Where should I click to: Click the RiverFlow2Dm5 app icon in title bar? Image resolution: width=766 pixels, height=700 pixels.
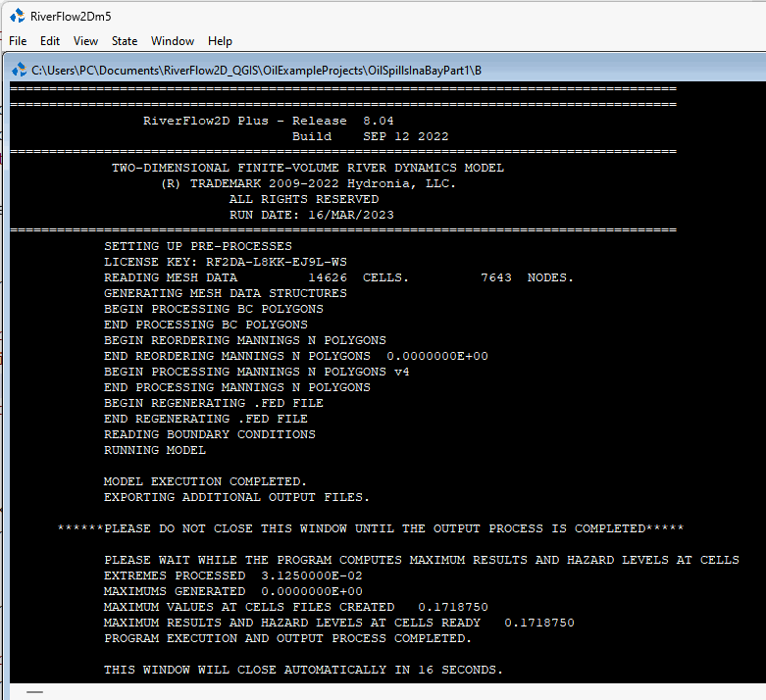[18, 16]
